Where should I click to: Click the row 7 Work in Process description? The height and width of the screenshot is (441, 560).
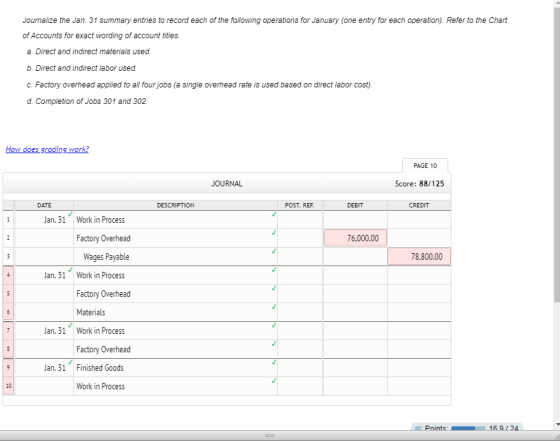[175, 331]
